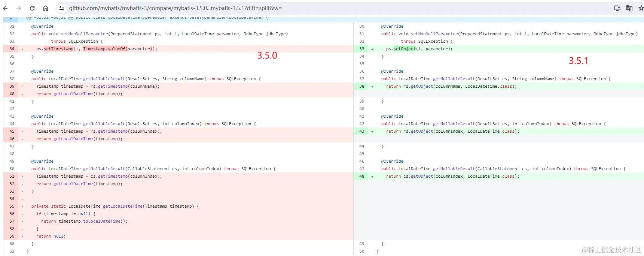Click getNullableResult with CallableStatement on right line 47
The width and height of the screenshot is (644, 256).
pyautogui.click(x=454, y=169)
